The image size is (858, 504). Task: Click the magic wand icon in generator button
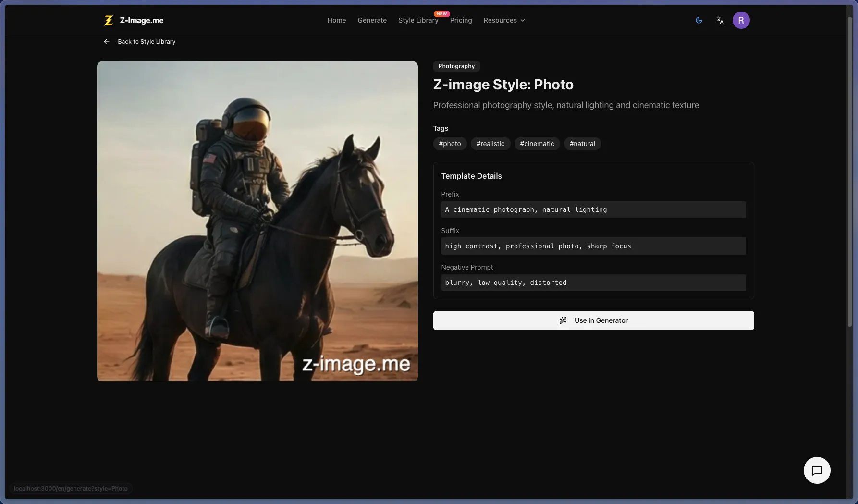[563, 320]
